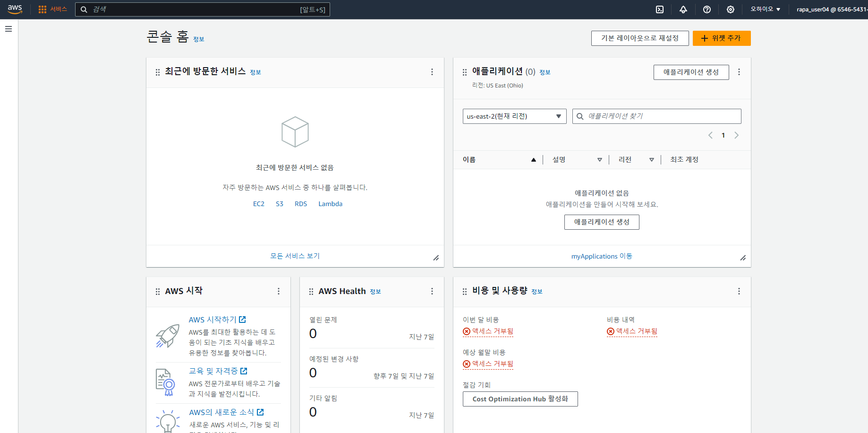This screenshot has width=868, height=433.
Task: Reset to default layout button
Action: point(640,38)
